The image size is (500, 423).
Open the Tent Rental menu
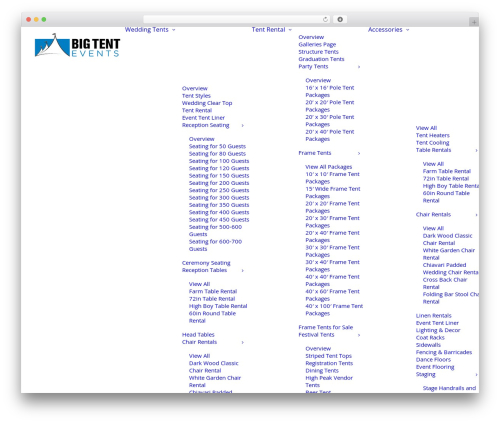click(268, 30)
